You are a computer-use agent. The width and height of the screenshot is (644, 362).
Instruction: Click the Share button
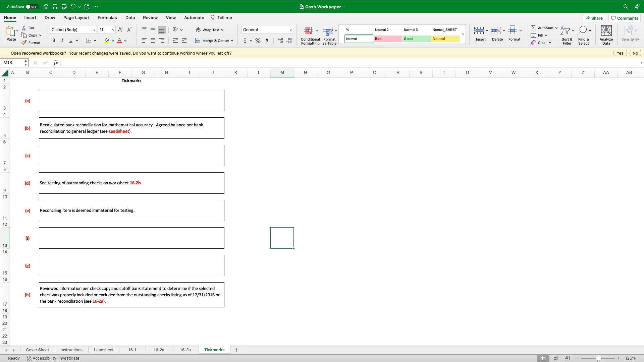594,18
